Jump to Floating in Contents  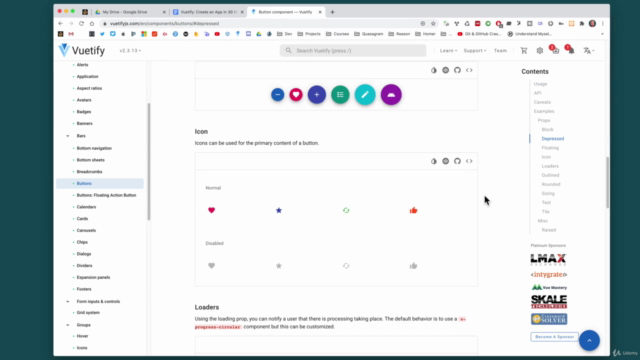[550, 148]
